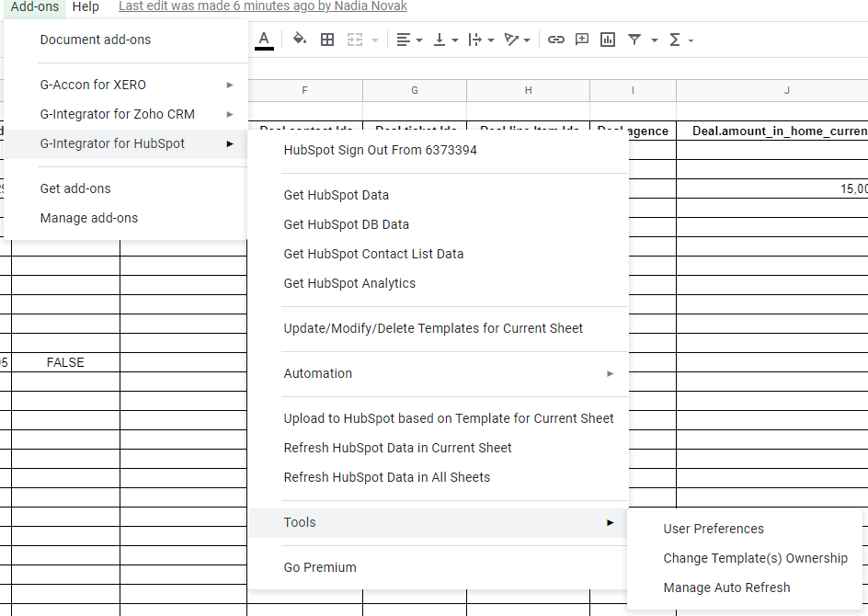Image resolution: width=868 pixels, height=616 pixels.
Task: Open the Add-ons menu
Action: tap(34, 7)
